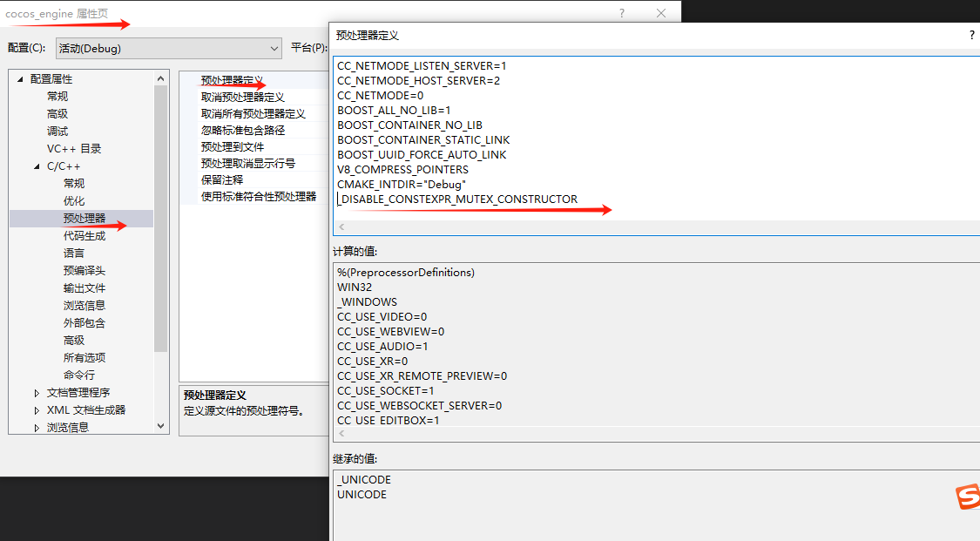This screenshot has height=541, width=980.
Task: Click the BOOST_UUID_FORCE_AUTO_LINK line
Action: tap(422, 155)
